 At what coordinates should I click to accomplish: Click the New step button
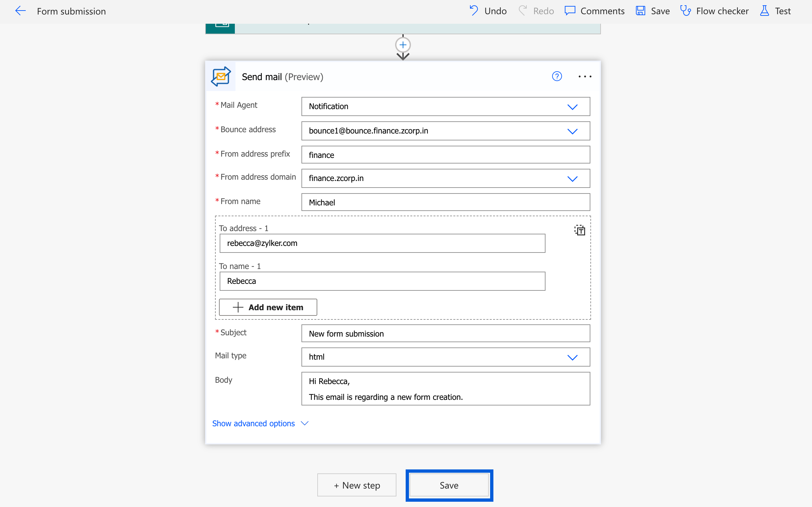[x=357, y=485]
